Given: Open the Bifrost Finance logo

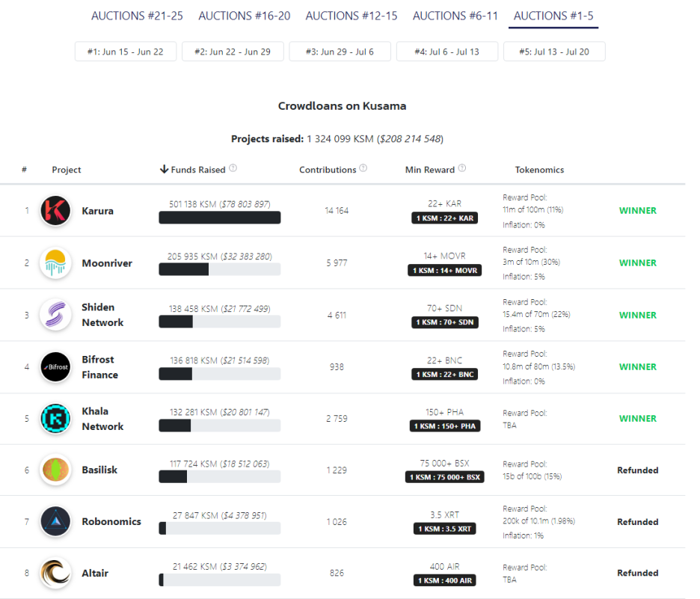Looking at the screenshot, I should (55, 367).
